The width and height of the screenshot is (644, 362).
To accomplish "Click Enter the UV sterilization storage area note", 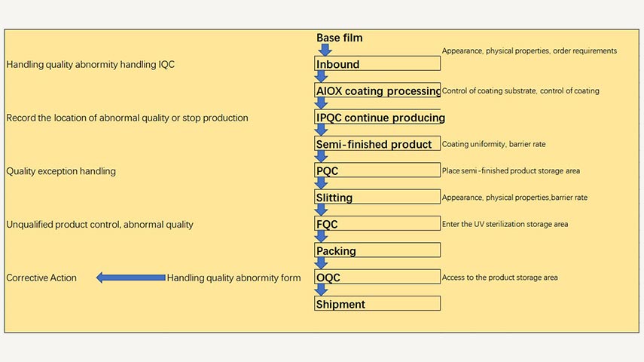I will tap(505, 224).
